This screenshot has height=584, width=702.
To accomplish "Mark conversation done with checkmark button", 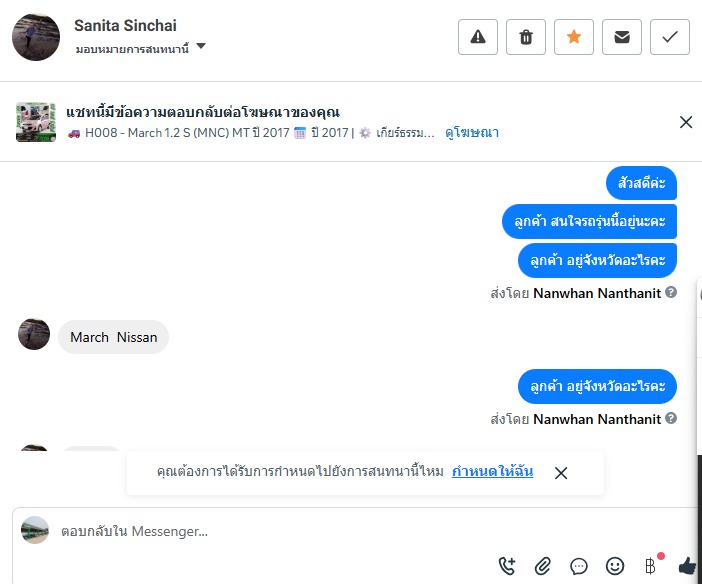I will (x=670, y=37).
